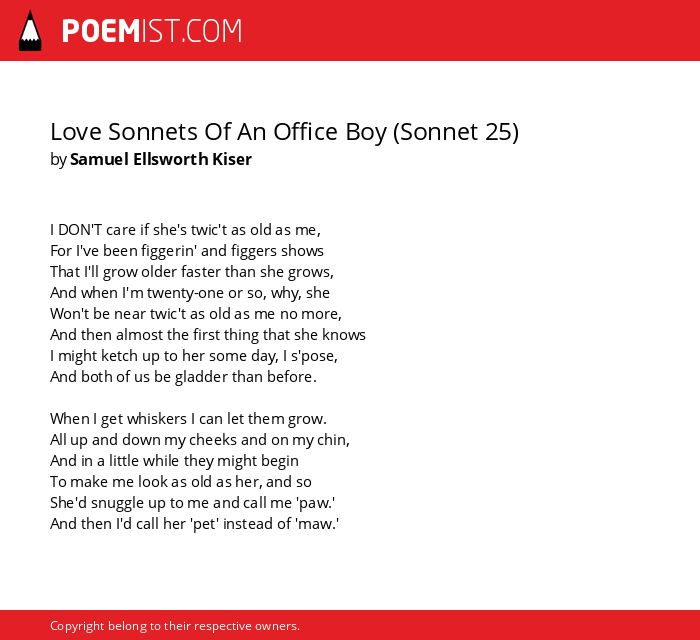
Task: Select line 'And when I'm twenty-one'
Action: (190, 293)
